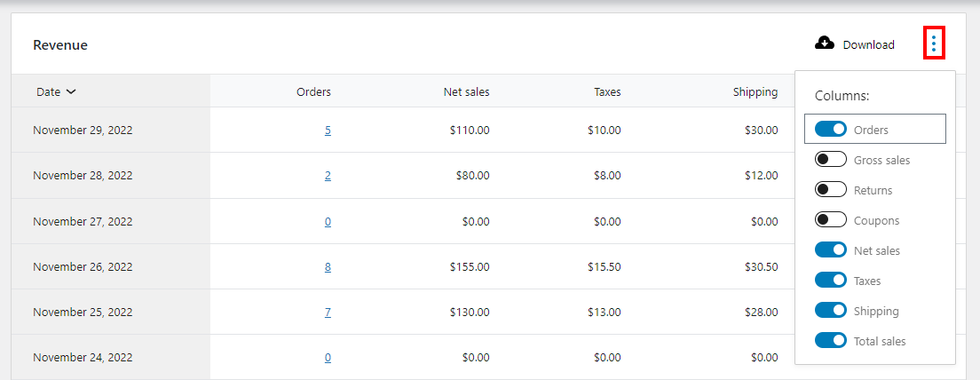Switch off the Taxes column
980x380 pixels.
point(831,281)
